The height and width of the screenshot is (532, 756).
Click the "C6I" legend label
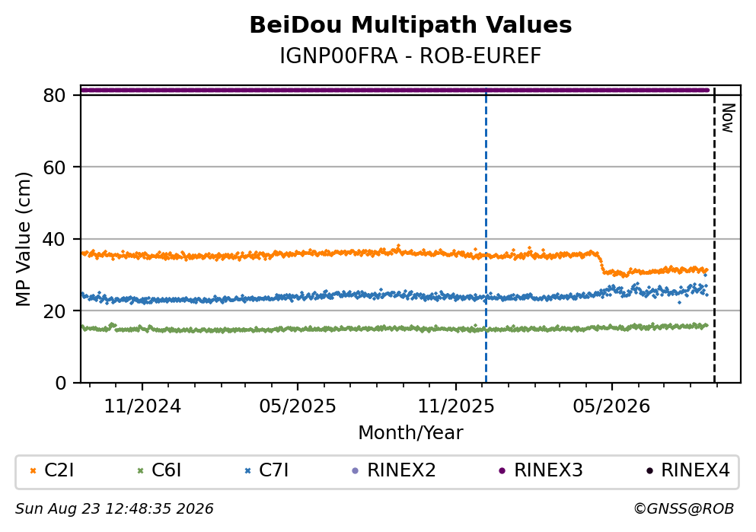point(166,470)
